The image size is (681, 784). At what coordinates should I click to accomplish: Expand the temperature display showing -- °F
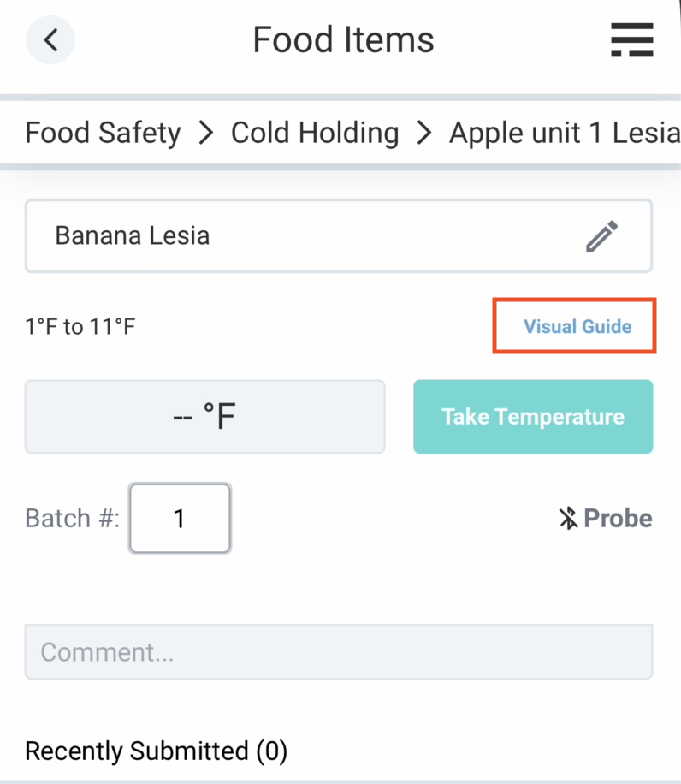click(x=205, y=417)
